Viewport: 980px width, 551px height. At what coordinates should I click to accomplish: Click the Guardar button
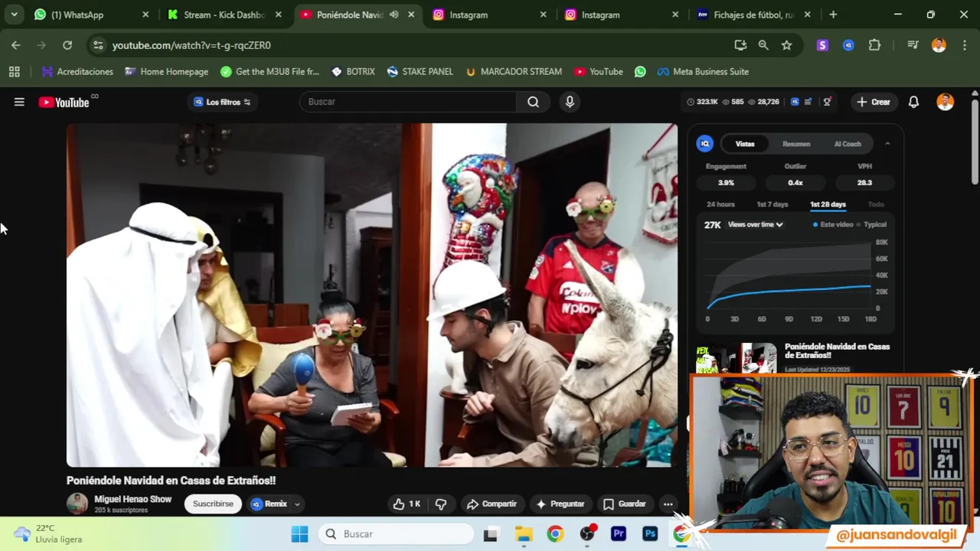pyautogui.click(x=624, y=504)
